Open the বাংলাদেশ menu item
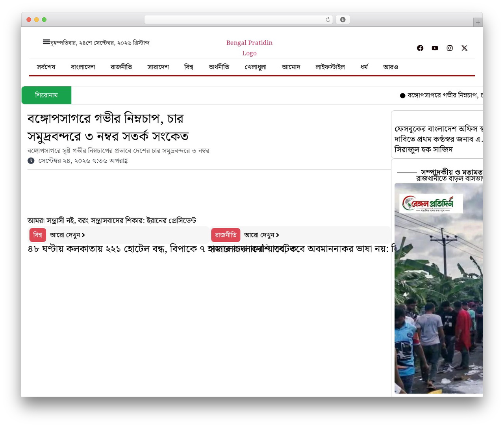This screenshot has height=427, width=504. pyautogui.click(x=83, y=67)
